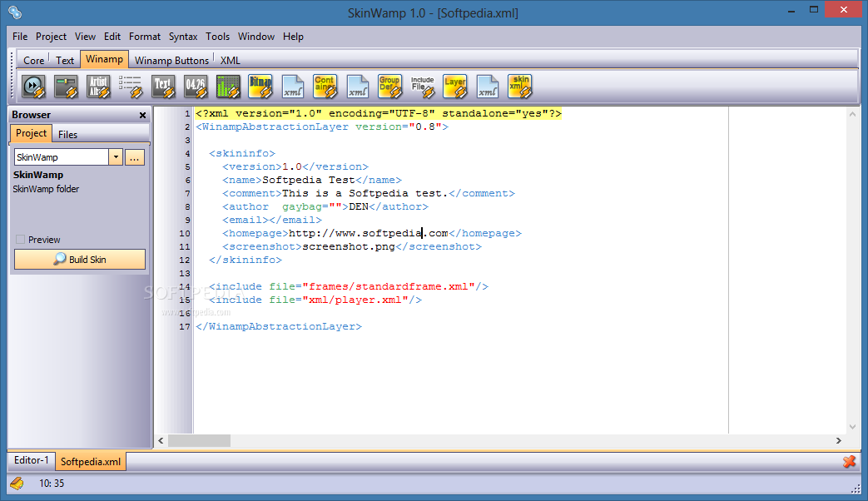This screenshot has height=501, width=868.
Task: Open the Project menu
Action: [x=51, y=37]
